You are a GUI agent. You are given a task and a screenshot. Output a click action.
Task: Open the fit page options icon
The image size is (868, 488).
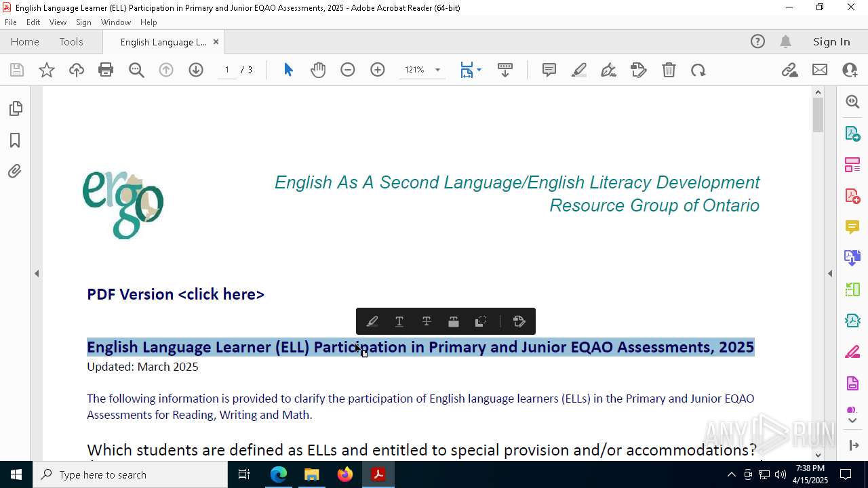click(x=471, y=70)
